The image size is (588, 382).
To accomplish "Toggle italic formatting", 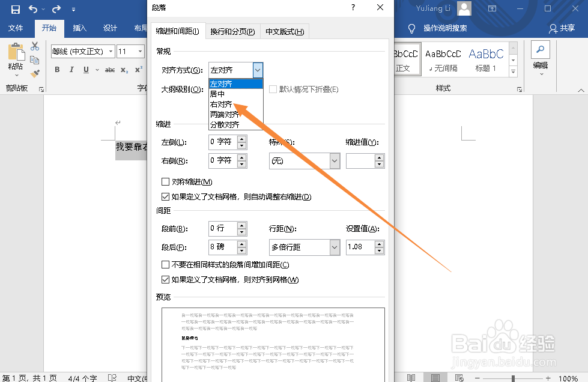I will point(71,69).
